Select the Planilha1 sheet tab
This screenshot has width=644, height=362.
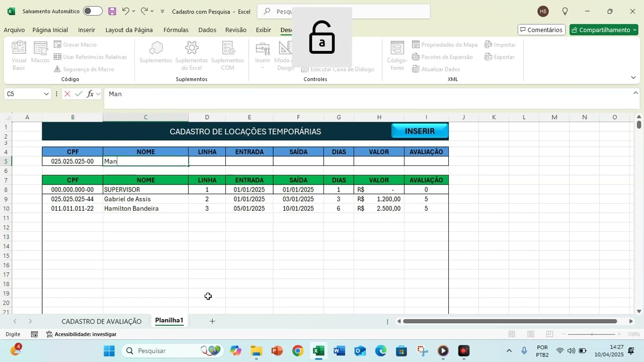click(x=169, y=320)
